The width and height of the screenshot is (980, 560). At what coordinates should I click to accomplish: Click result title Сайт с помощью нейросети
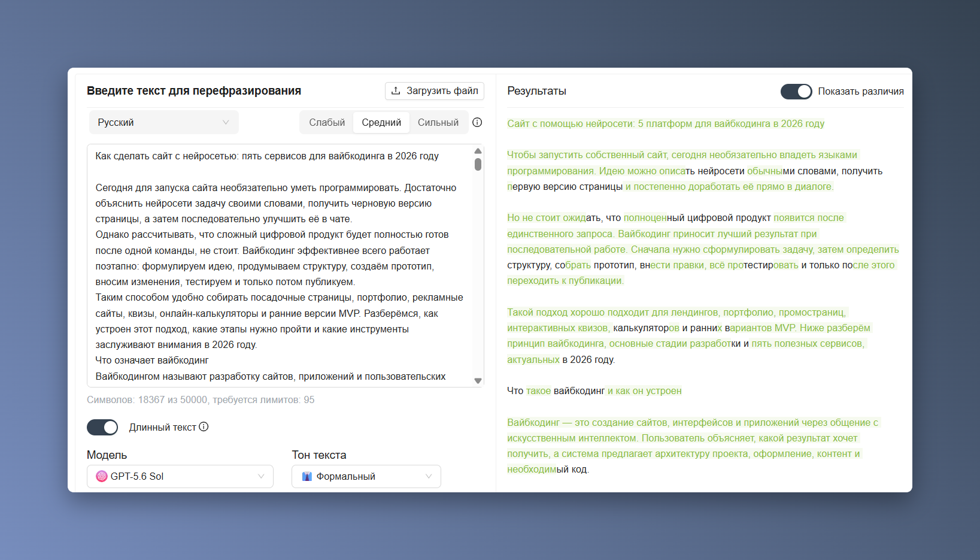(x=666, y=123)
